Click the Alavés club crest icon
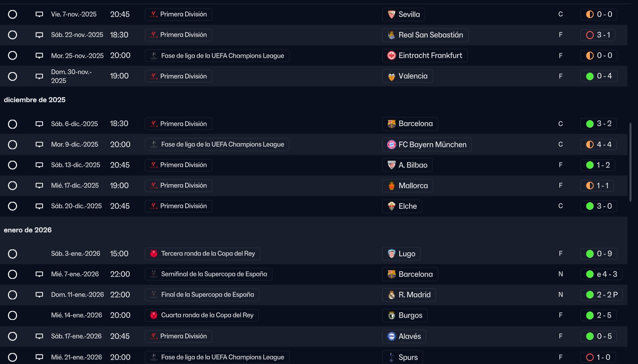 click(x=392, y=336)
